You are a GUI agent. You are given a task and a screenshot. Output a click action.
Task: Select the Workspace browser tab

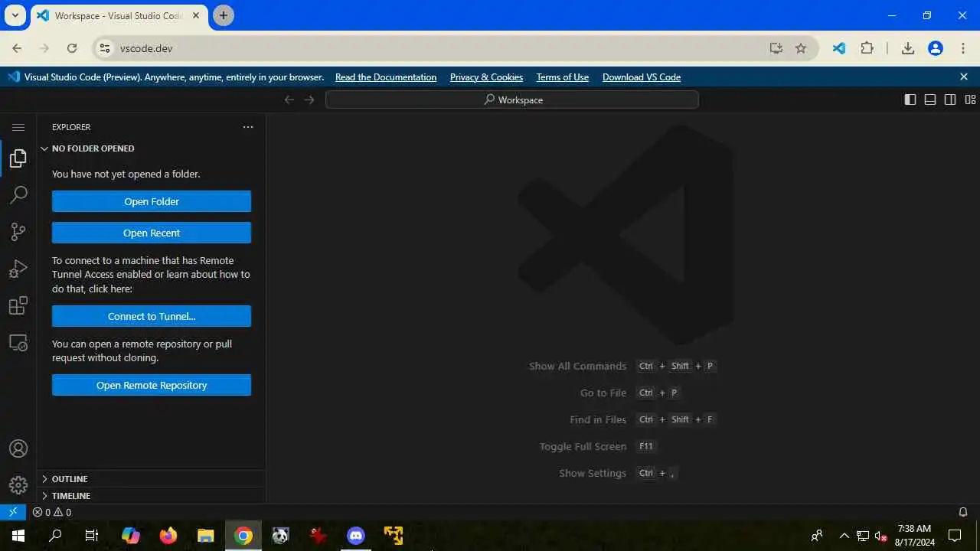119,15
